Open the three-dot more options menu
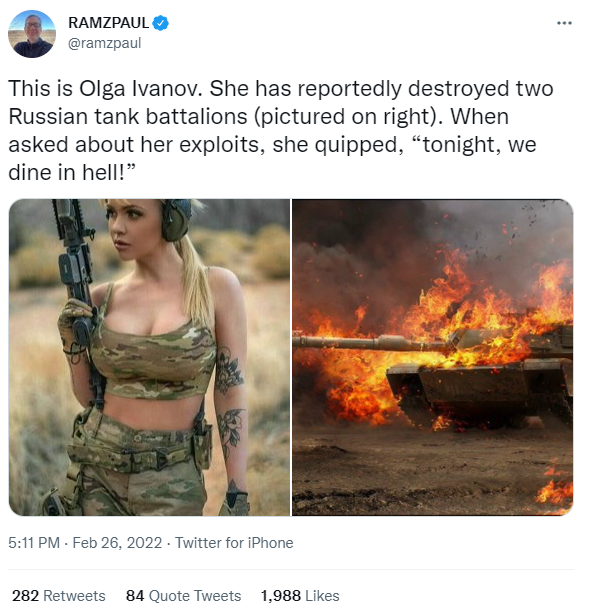The image size is (589, 614). (564, 23)
